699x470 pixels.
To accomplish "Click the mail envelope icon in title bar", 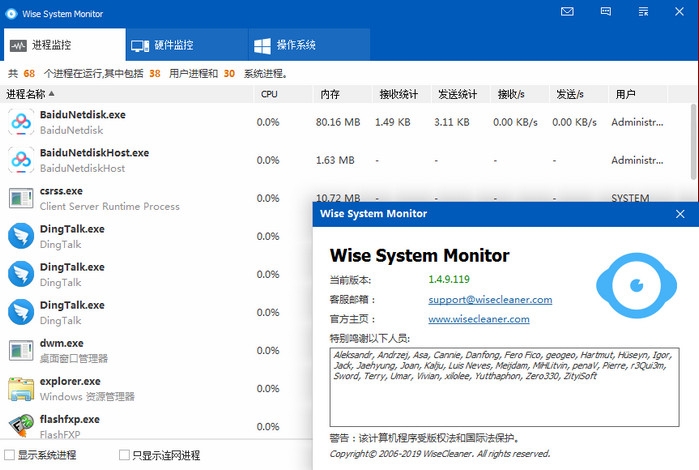I will [x=567, y=12].
